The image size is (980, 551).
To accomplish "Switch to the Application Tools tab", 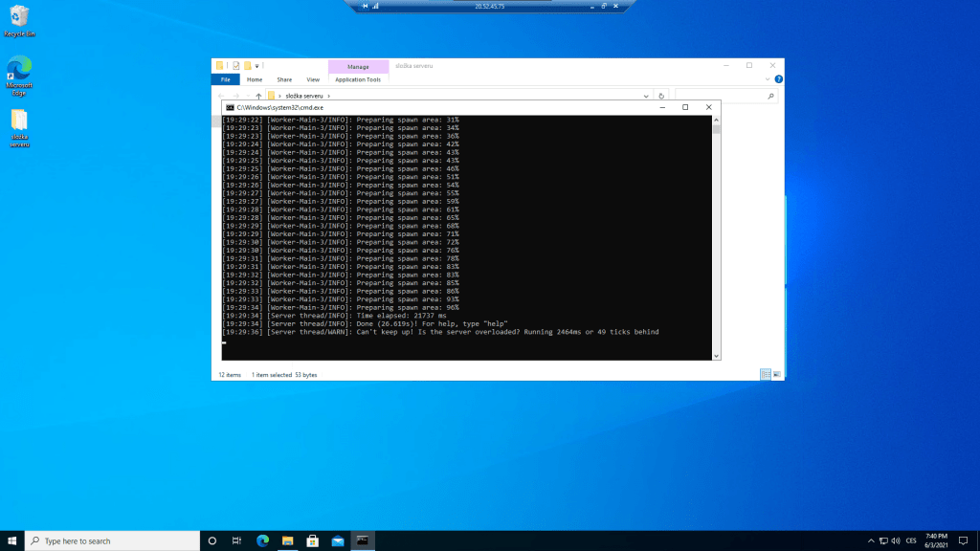I will (x=358, y=79).
